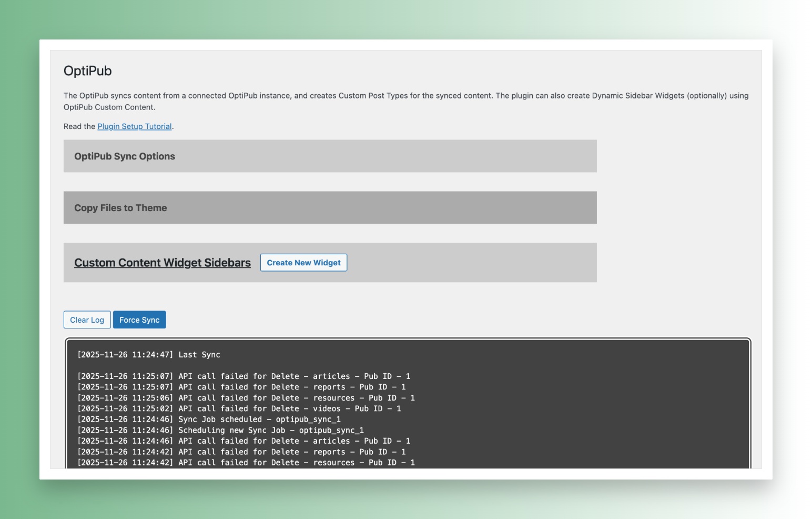Select the 11:25:07 reports delete-failed log entry
Image resolution: width=812 pixels, height=519 pixels.
[241, 387]
